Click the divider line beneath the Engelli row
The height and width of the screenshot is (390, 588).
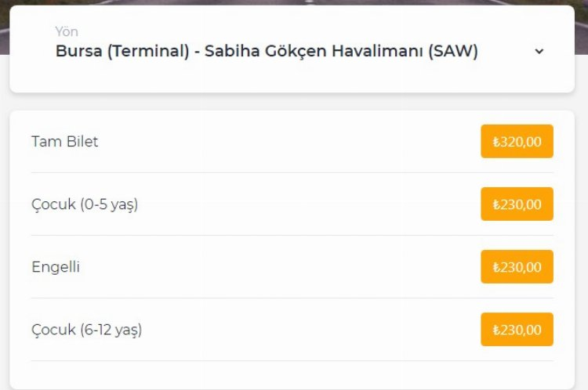point(292,298)
